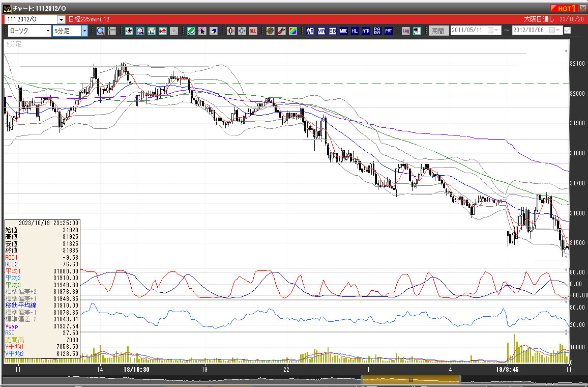Viewport: 588px width, 387px height.
Task: Toggle the VWAP indicator button
Action: (x=310, y=31)
